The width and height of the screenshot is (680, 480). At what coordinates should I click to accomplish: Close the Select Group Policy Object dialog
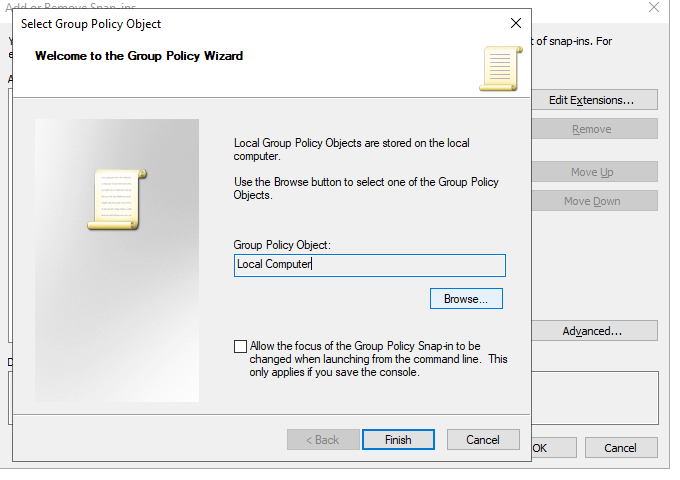(515, 23)
